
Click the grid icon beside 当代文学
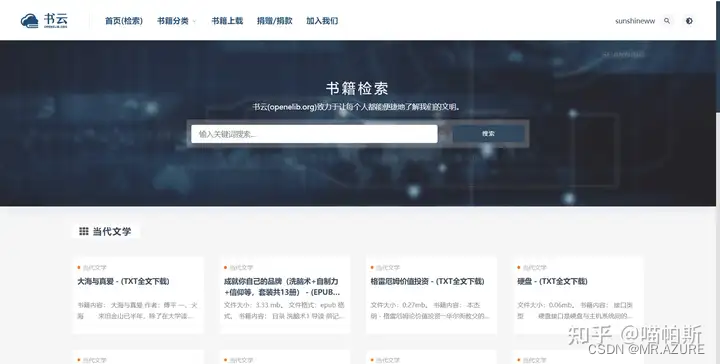(x=84, y=231)
